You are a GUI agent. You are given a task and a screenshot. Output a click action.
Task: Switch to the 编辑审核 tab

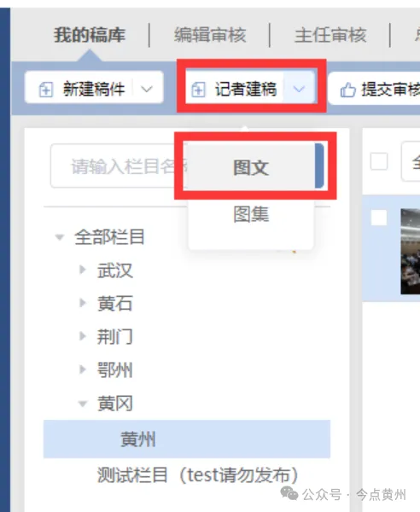tap(210, 35)
